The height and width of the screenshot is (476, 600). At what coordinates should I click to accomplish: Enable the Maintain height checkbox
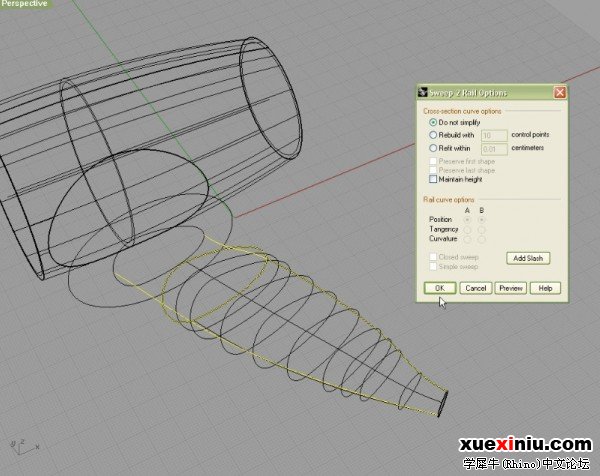(433, 179)
